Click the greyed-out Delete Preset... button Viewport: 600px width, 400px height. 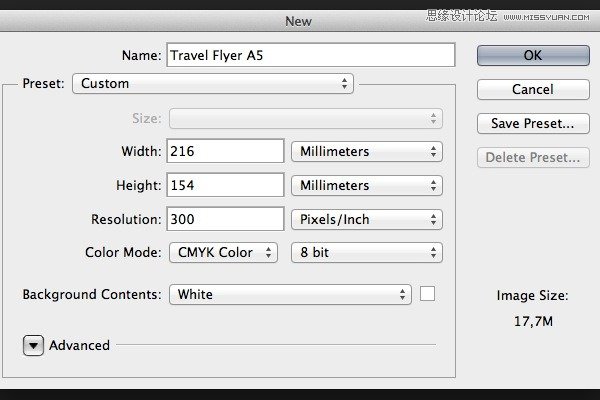(533, 158)
